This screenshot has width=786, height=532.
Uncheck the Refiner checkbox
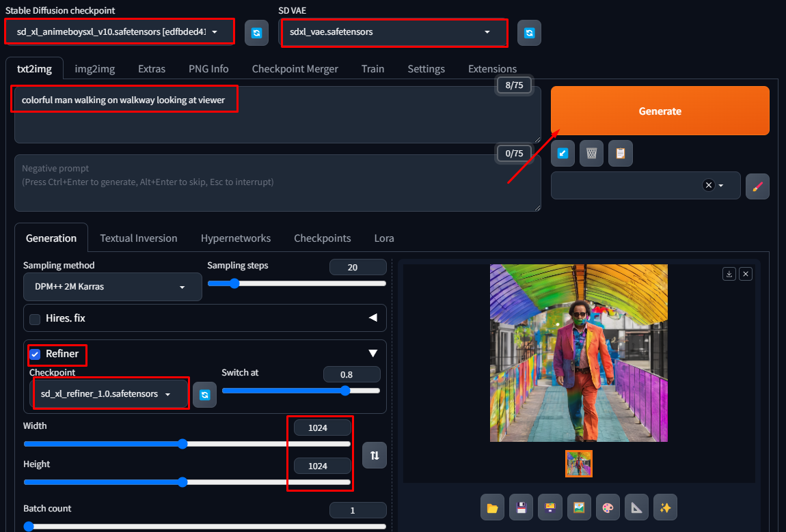click(36, 354)
